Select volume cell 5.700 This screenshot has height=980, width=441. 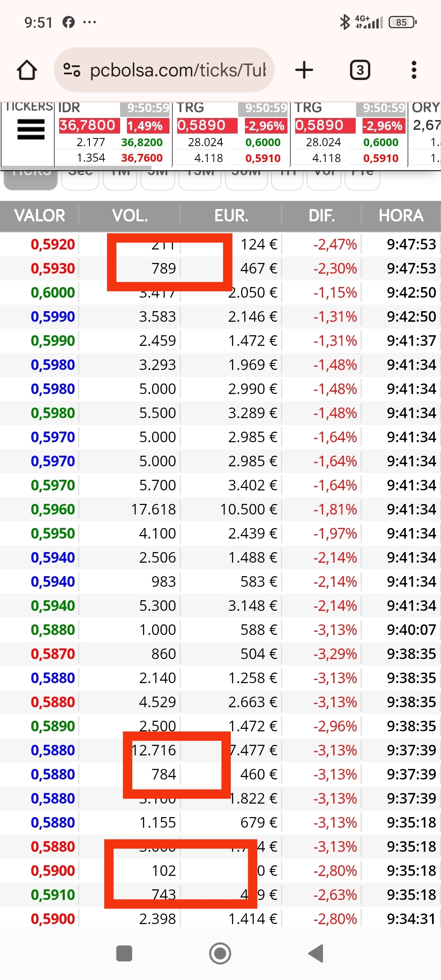[x=158, y=485]
